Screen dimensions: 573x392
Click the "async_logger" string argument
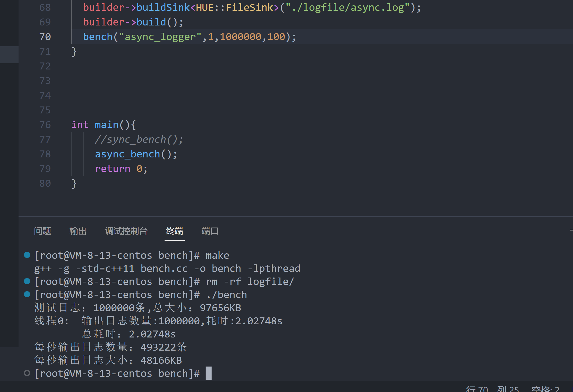coord(160,37)
